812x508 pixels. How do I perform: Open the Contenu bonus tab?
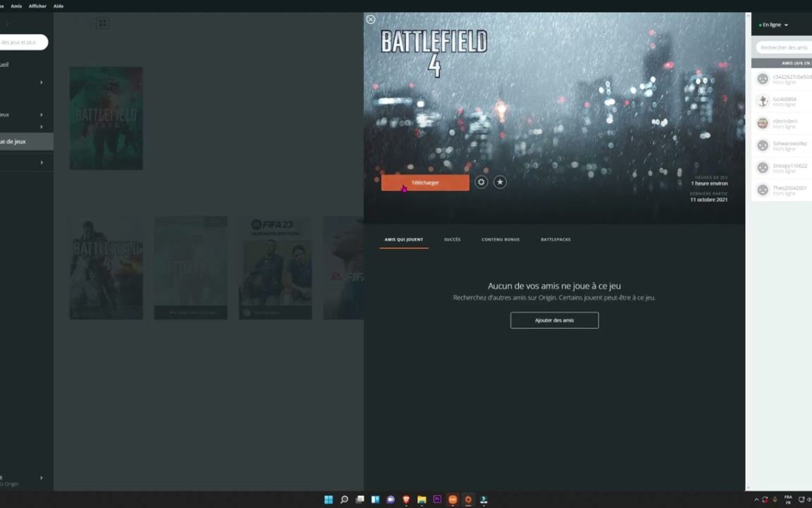[x=500, y=239]
